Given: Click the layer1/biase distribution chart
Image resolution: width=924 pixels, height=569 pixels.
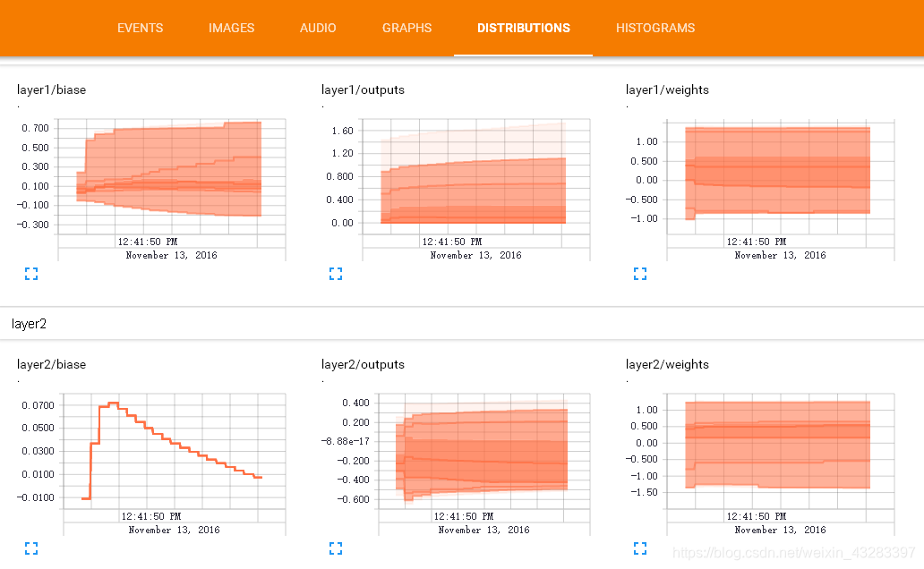Looking at the screenshot, I should [x=171, y=177].
